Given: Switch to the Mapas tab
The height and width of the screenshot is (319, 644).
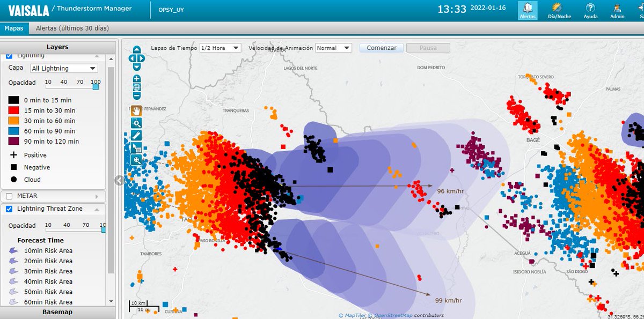Looking at the screenshot, I should pos(13,28).
